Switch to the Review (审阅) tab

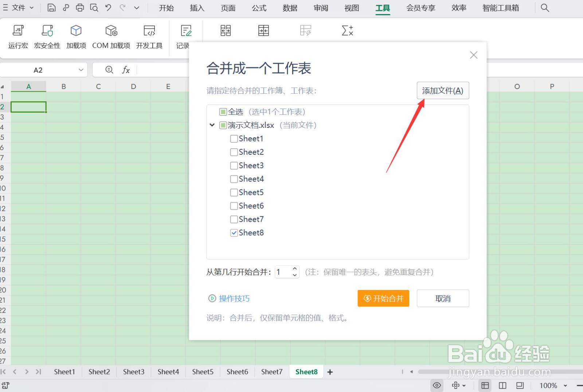321,8
